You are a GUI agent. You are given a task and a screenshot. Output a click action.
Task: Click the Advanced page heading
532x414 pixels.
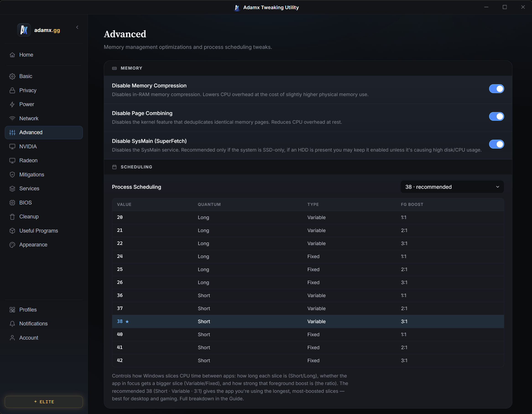[x=125, y=34]
